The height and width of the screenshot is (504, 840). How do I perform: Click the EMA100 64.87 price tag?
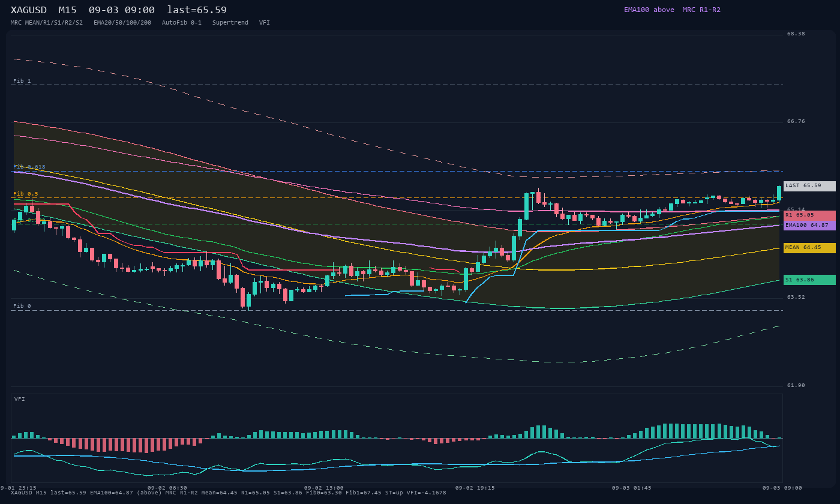coord(809,225)
